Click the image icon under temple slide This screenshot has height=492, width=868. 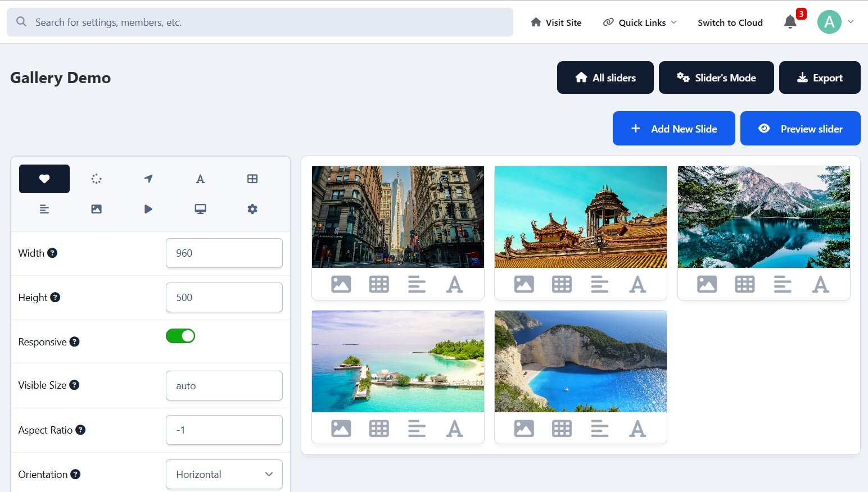click(524, 284)
